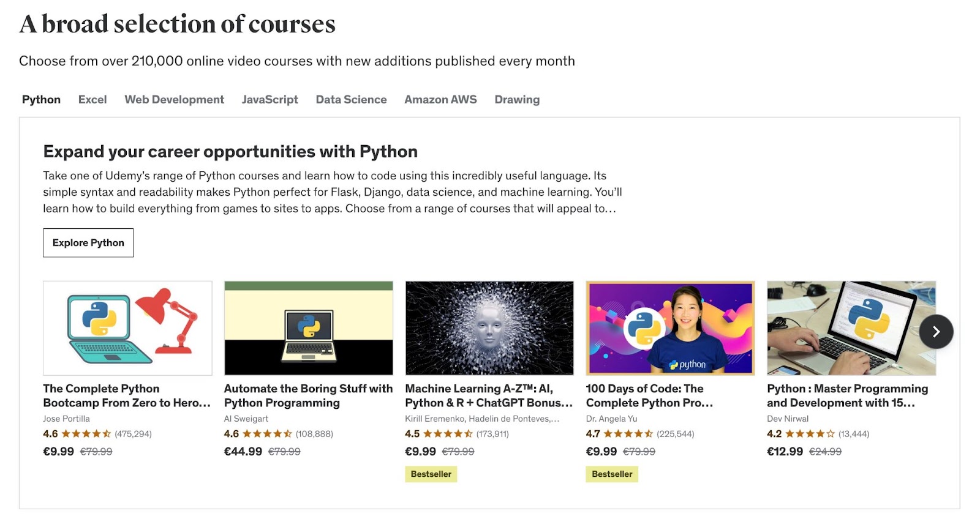
Task: Select the JavaScript tab
Action: point(270,99)
